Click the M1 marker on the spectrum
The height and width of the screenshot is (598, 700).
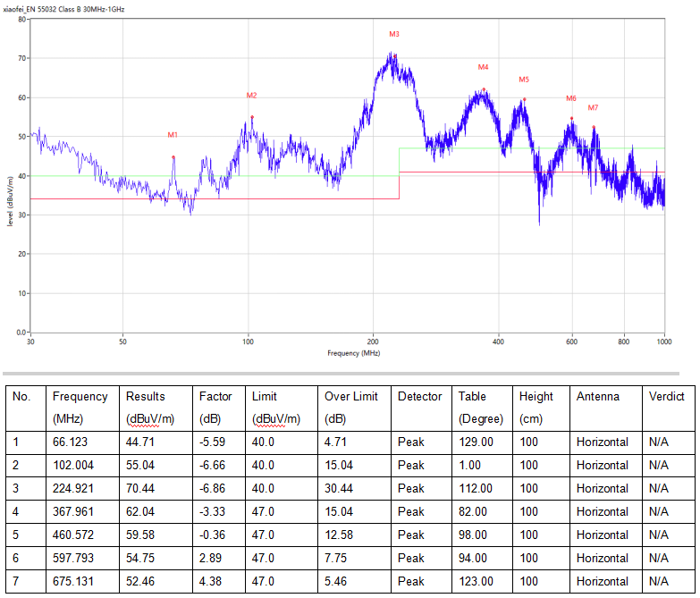[x=173, y=135]
